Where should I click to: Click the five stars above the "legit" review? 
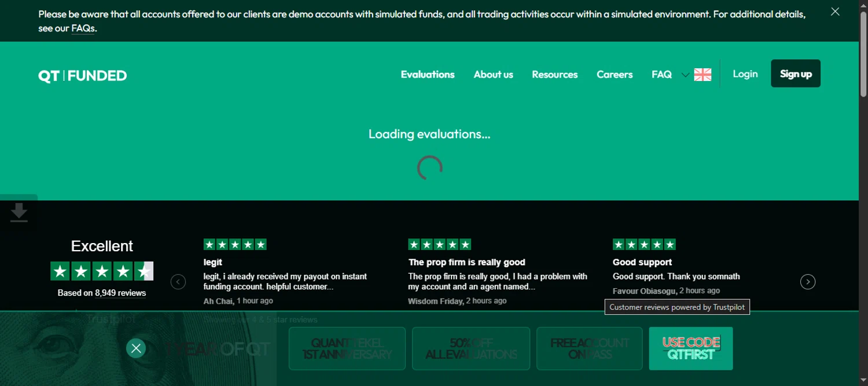235,244
